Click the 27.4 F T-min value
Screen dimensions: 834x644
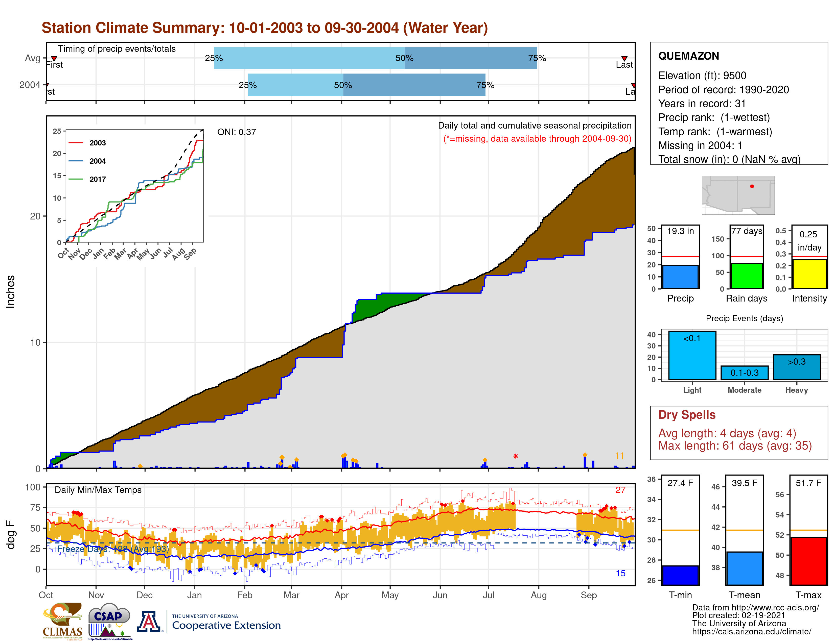pos(681,483)
